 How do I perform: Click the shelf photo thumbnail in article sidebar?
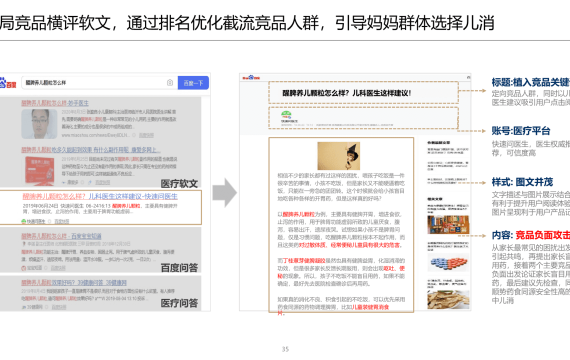(448, 225)
